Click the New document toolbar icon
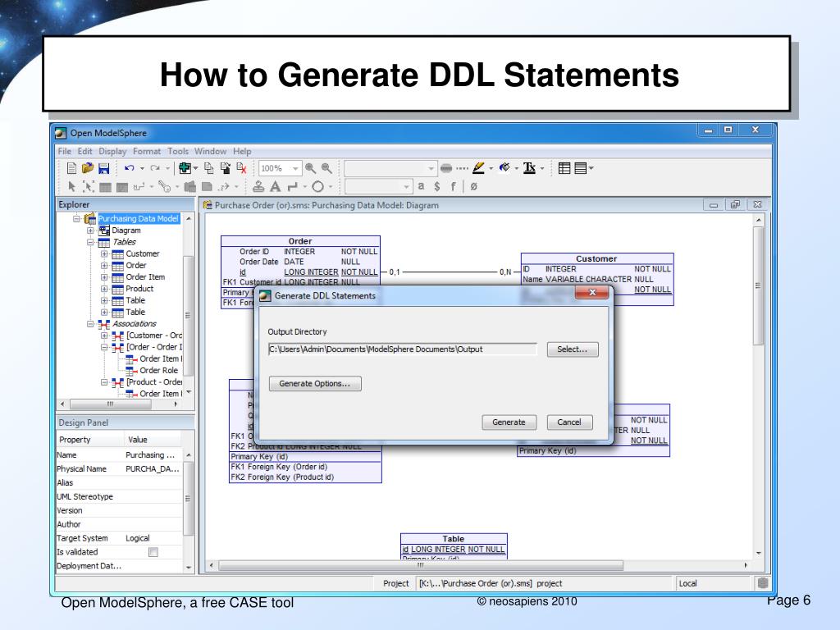840x630 pixels. pos(71,168)
